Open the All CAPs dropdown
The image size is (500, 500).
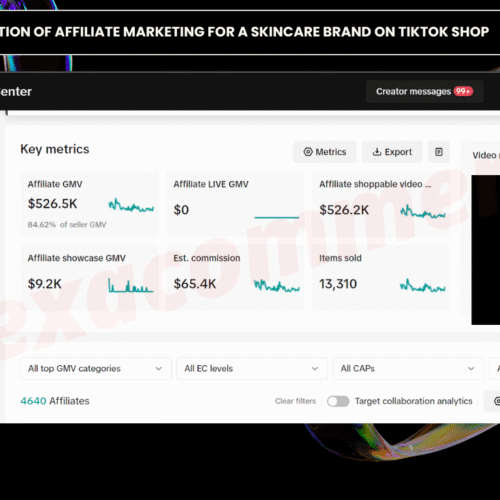coord(408,368)
